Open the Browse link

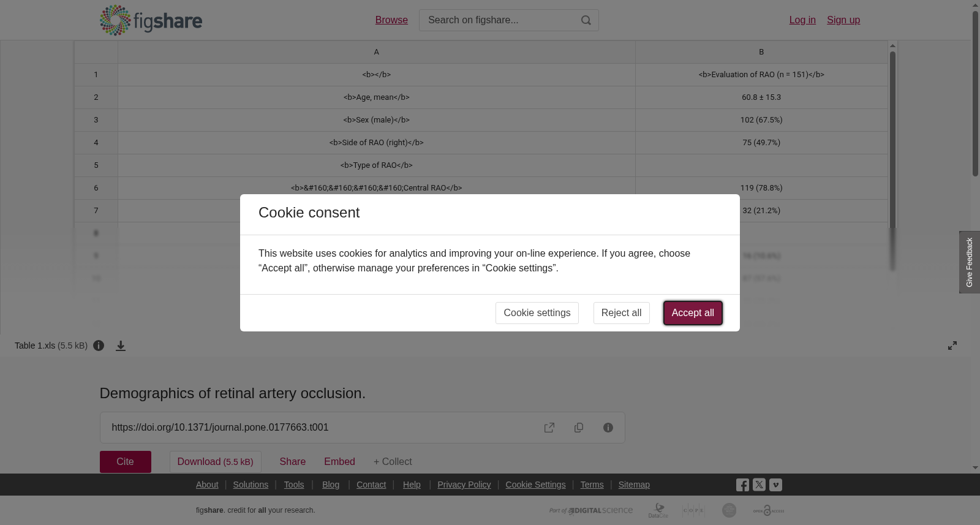(x=391, y=20)
